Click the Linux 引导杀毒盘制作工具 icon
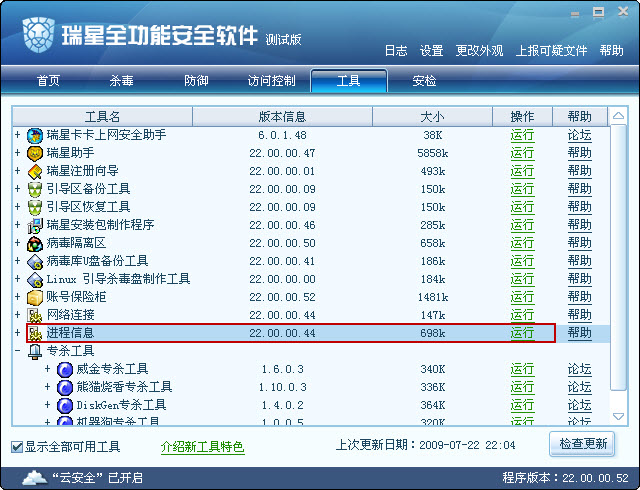Image resolution: width=640 pixels, height=490 pixels. coord(35,280)
